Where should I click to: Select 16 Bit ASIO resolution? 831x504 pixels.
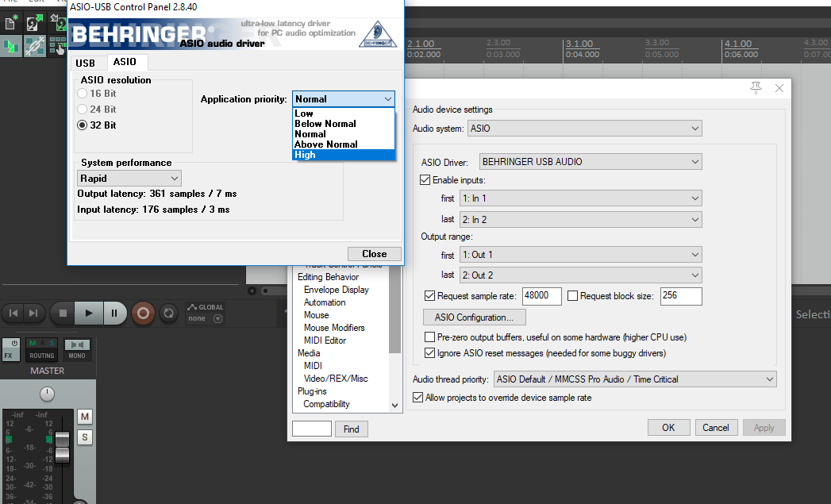point(82,94)
